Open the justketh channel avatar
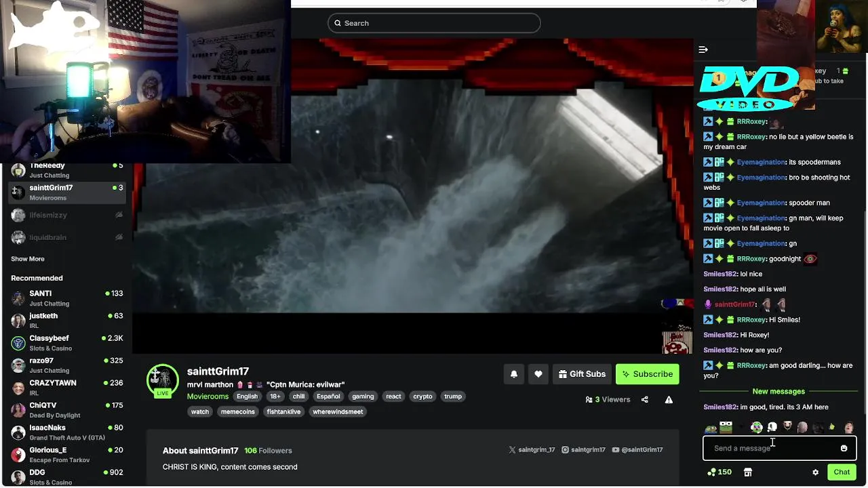Screen dimensions: 868x488 point(18,321)
